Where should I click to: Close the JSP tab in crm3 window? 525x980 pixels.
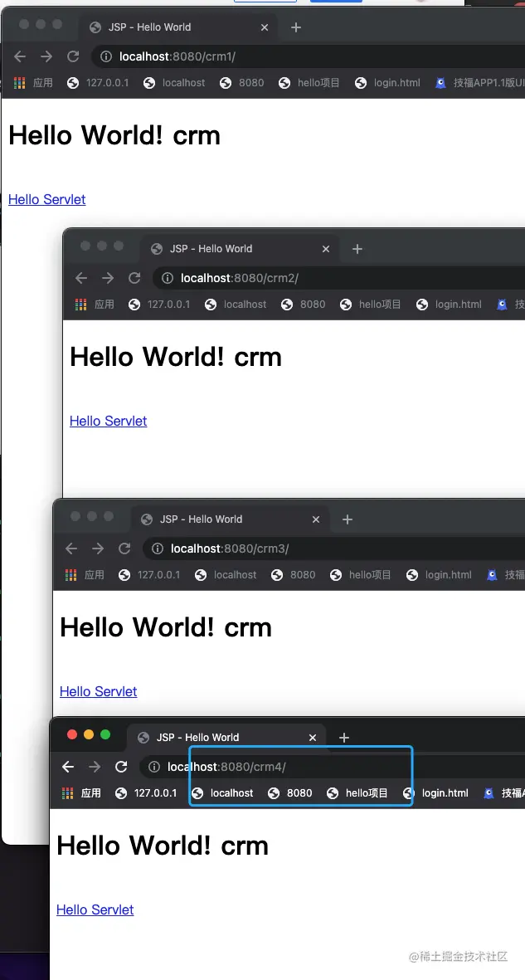[316, 519]
